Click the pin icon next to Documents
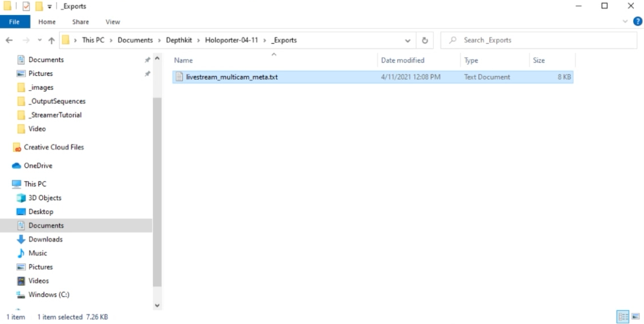 147,60
